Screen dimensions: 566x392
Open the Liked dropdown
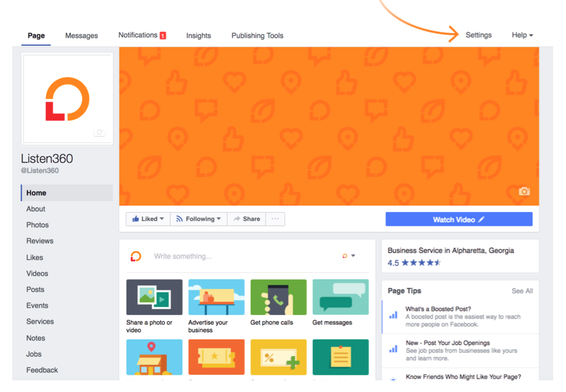click(148, 219)
